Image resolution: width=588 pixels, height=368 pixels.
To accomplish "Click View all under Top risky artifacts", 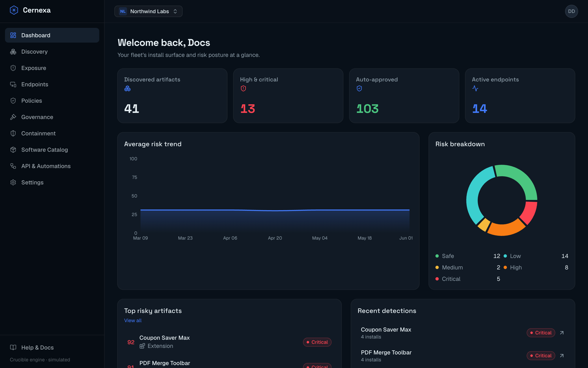I will [133, 321].
